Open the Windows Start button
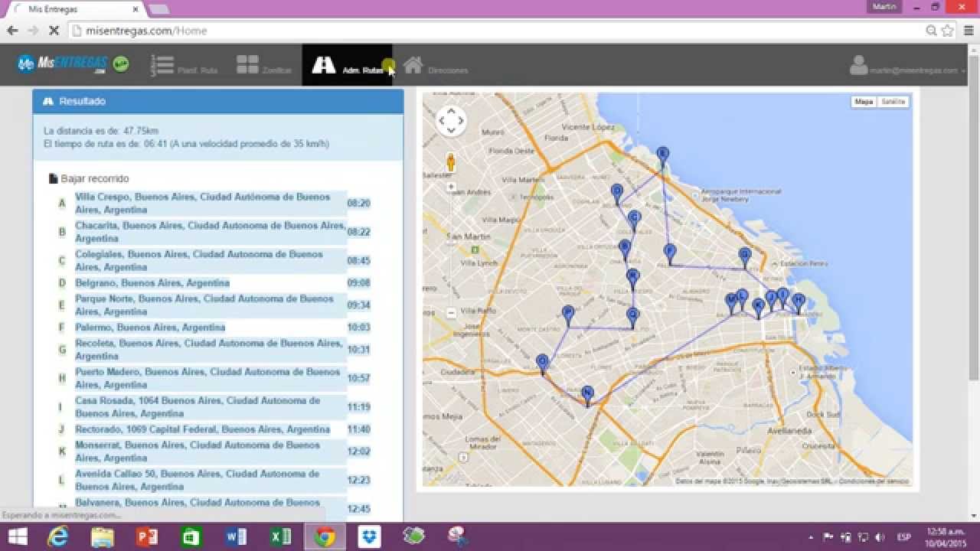This screenshot has width=980, height=551. click(x=18, y=537)
